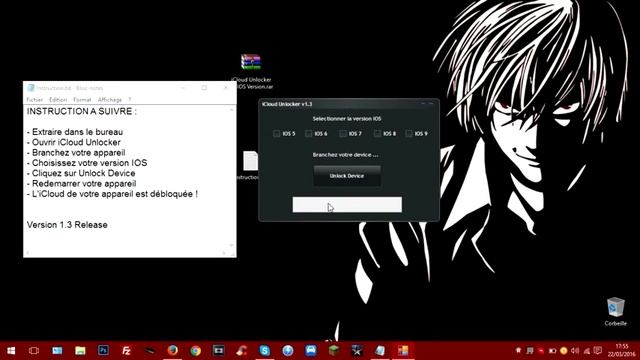Click the Notepad vertical scroll down arrow
This screenshot has width=640, height=360.
click(232, 245)
